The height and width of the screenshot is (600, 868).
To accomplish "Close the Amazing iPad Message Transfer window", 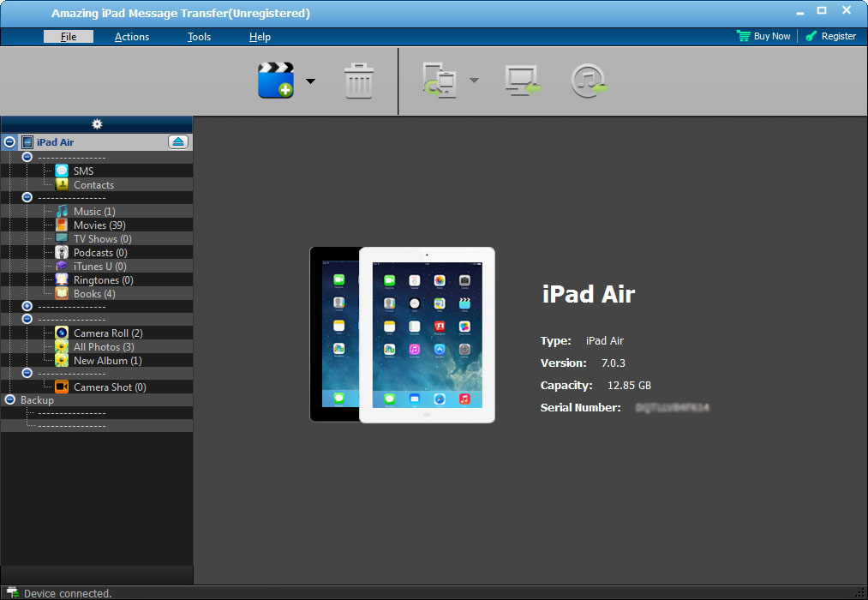I will point(847,10).
